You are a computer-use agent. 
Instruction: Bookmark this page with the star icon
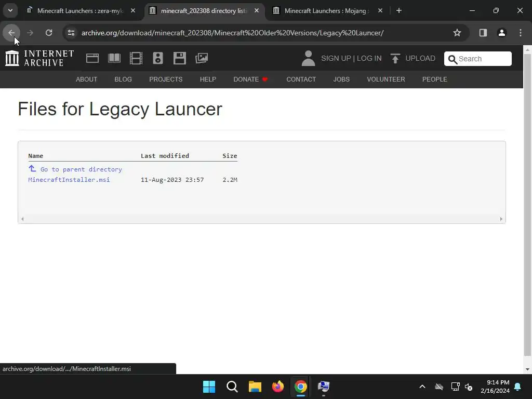point(457,33)
